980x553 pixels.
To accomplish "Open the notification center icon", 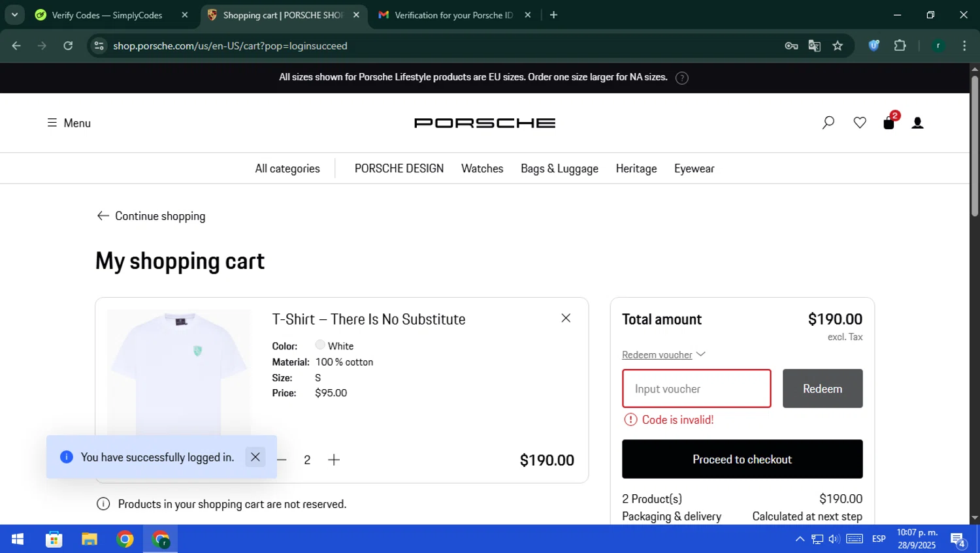I will 958,540.
